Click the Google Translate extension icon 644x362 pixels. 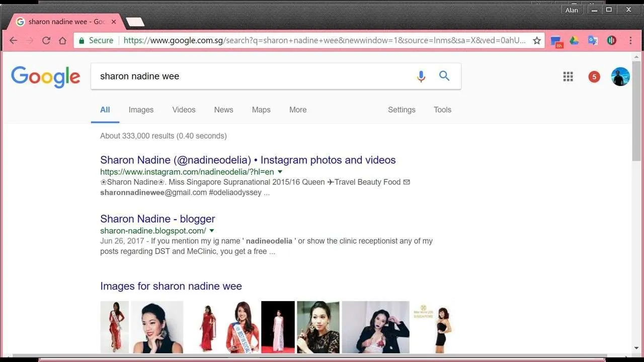click(x=593, y=41)
